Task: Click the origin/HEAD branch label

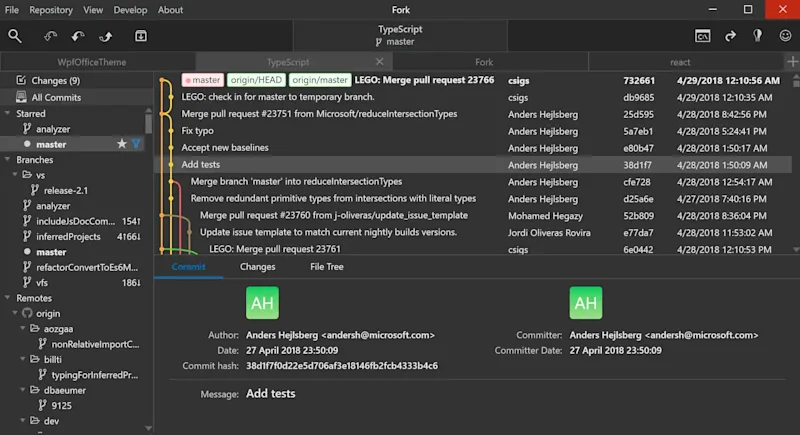Action: click(x=256, y=80)
